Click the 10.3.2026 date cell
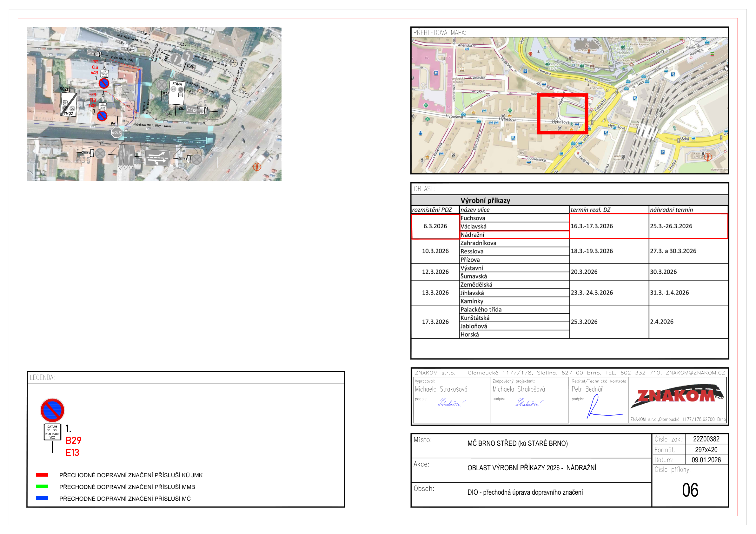Image resolution: width=756 pixels, height=534 pixels. (435, 251)
